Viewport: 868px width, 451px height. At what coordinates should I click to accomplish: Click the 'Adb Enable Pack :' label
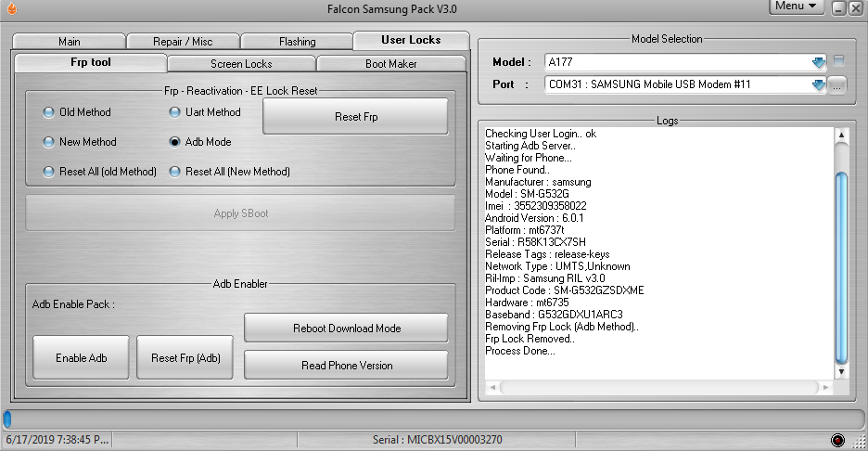[x=73, y=304]
